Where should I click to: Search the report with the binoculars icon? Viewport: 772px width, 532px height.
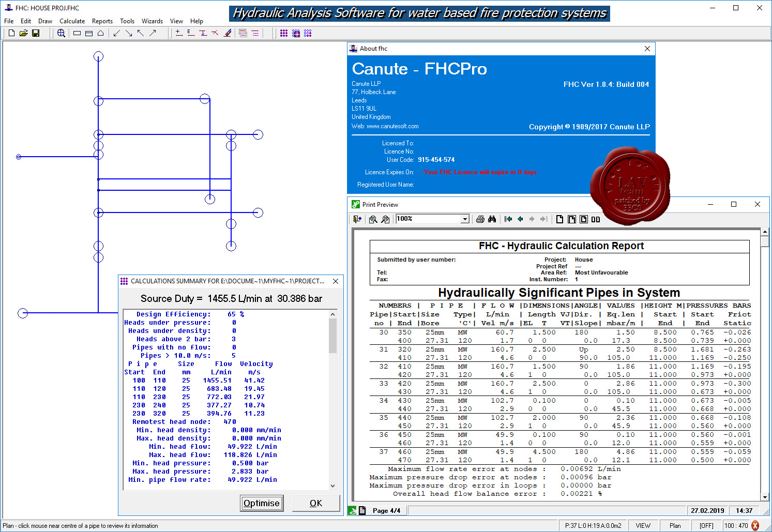tap(492, 219)
